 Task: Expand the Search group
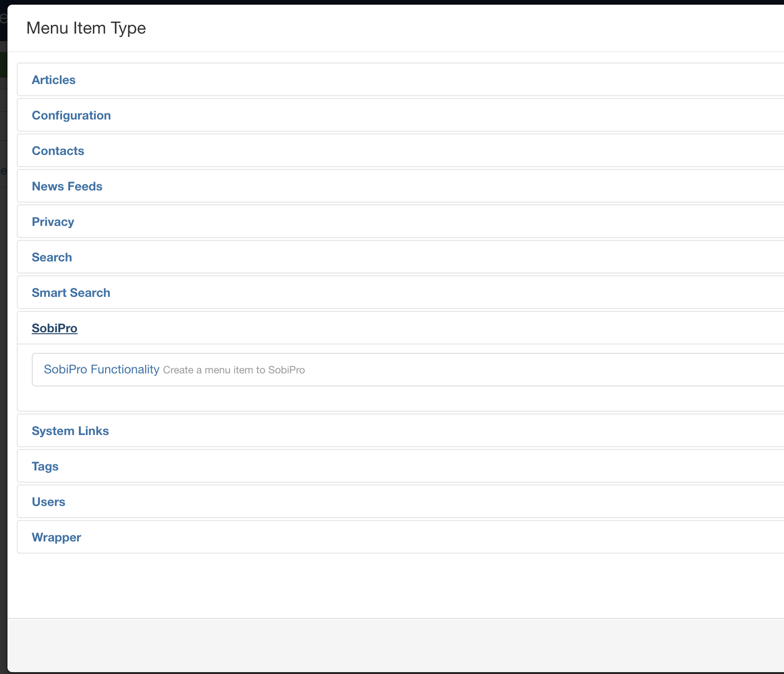(52, 257)
